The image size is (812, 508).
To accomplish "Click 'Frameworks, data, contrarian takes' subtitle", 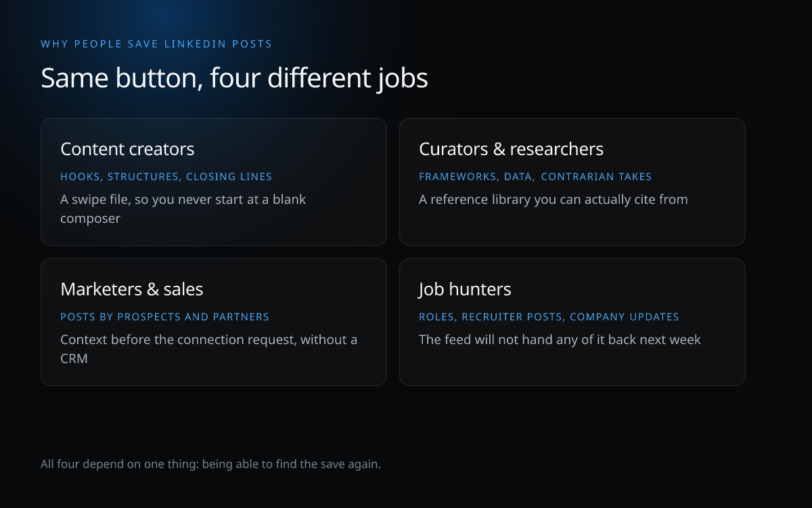I will coord(535,177).
